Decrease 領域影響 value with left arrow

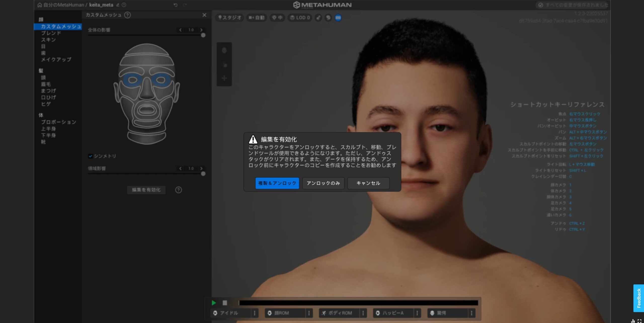click(180, 168)
